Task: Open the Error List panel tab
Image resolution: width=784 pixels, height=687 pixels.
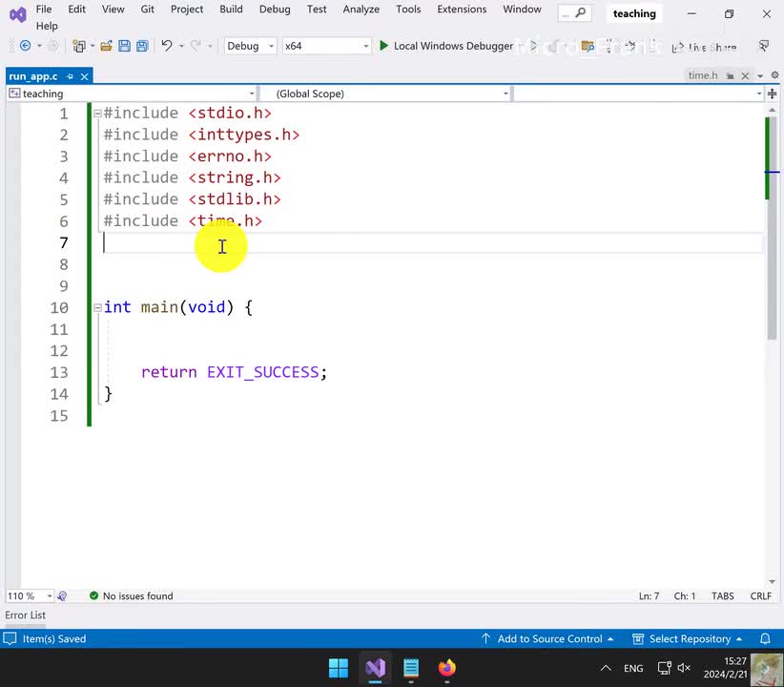Action: pyautogui.click(x=25, y=614)
